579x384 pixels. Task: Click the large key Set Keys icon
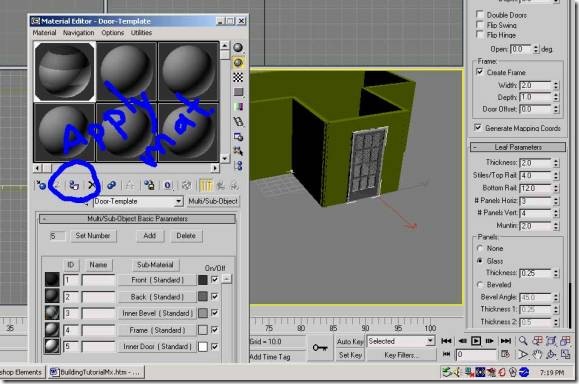pyautogui.click(x=320, y=348)
